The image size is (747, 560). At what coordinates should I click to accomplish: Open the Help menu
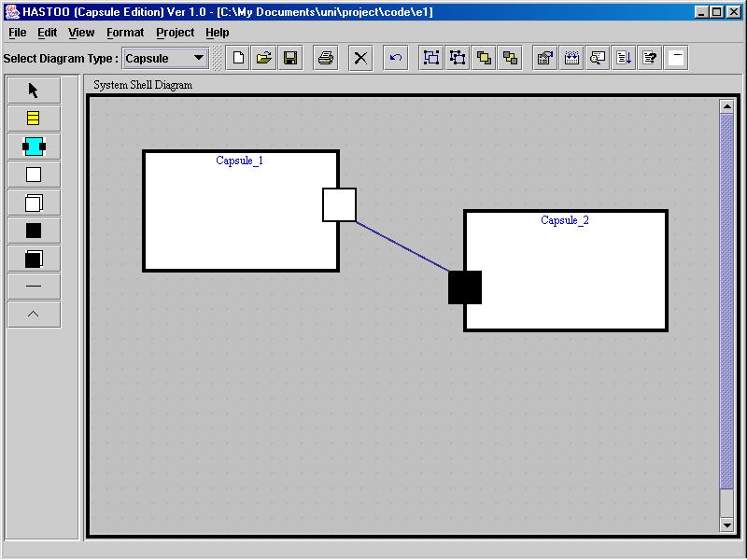tap(218, 33)
